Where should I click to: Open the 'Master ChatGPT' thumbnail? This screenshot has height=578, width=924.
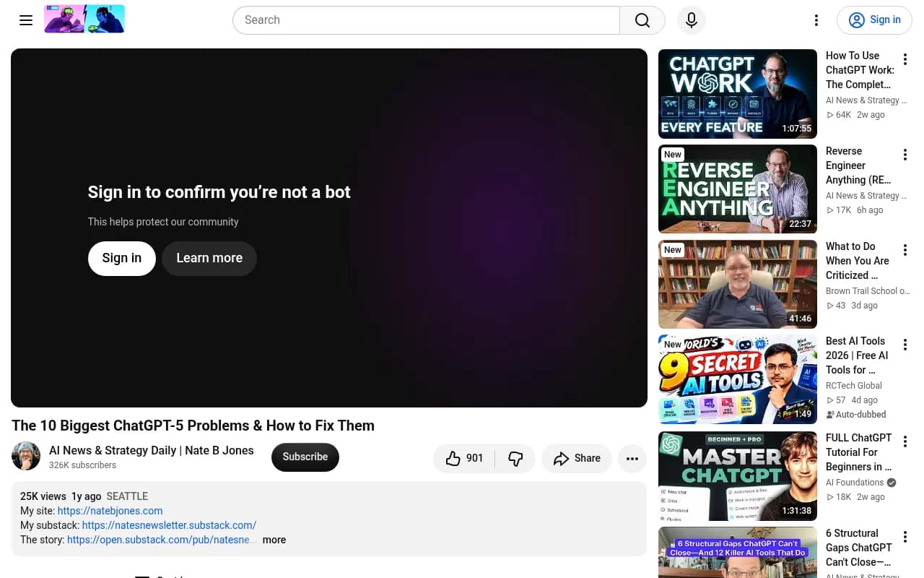coord(738,476)
